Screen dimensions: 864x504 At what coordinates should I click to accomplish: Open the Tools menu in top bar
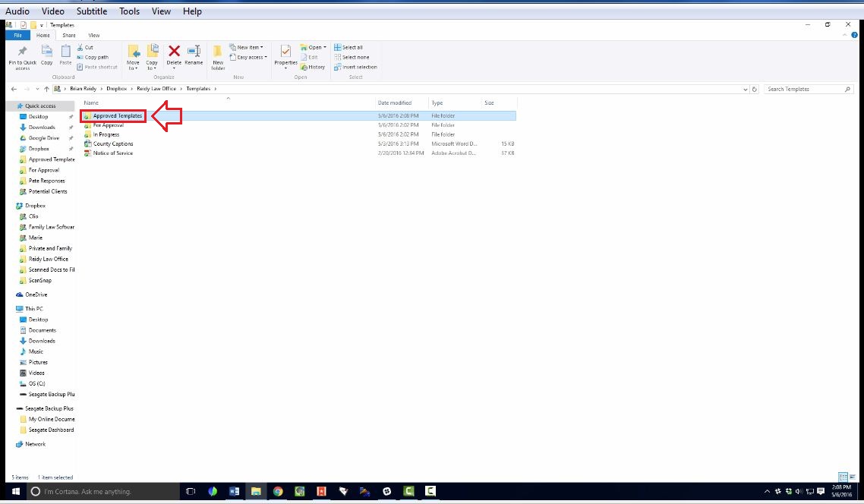130,11
